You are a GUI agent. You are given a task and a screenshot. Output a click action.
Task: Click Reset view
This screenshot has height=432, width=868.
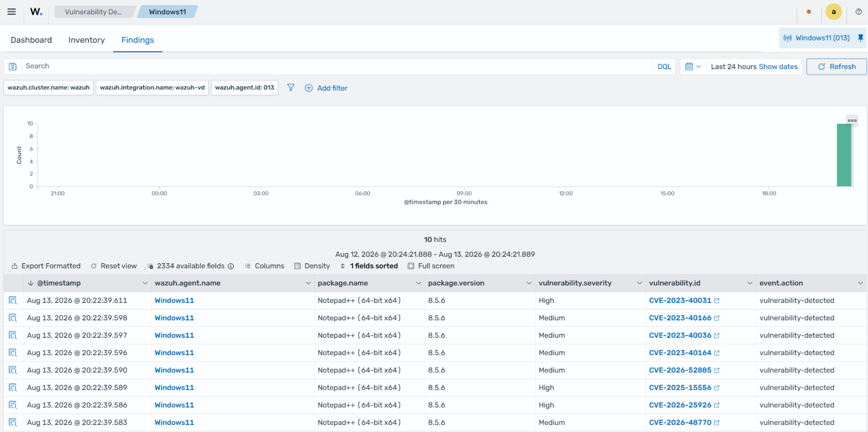[x=114, y=266]
